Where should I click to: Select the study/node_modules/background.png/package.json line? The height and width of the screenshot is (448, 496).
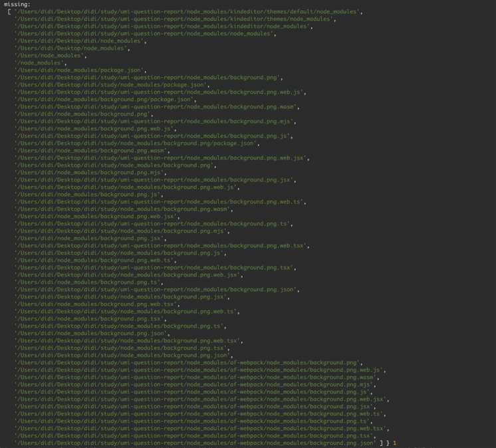137,143
